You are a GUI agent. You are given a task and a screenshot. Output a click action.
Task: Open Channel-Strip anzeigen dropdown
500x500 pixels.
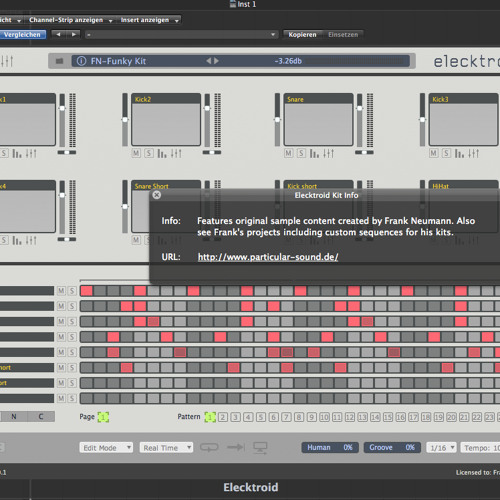pyautogui.click(x=71, y=20)
